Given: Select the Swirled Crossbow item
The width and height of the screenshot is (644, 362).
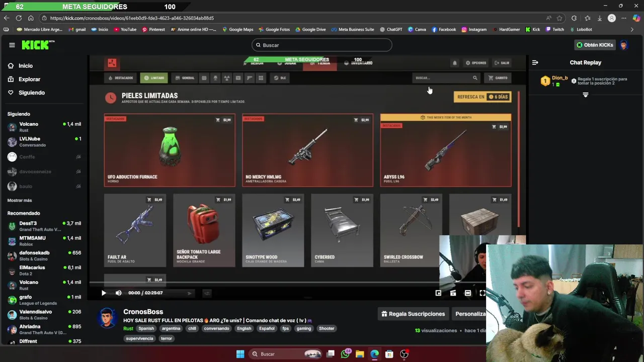Looking at the screenshot, I should click(411, 230).
